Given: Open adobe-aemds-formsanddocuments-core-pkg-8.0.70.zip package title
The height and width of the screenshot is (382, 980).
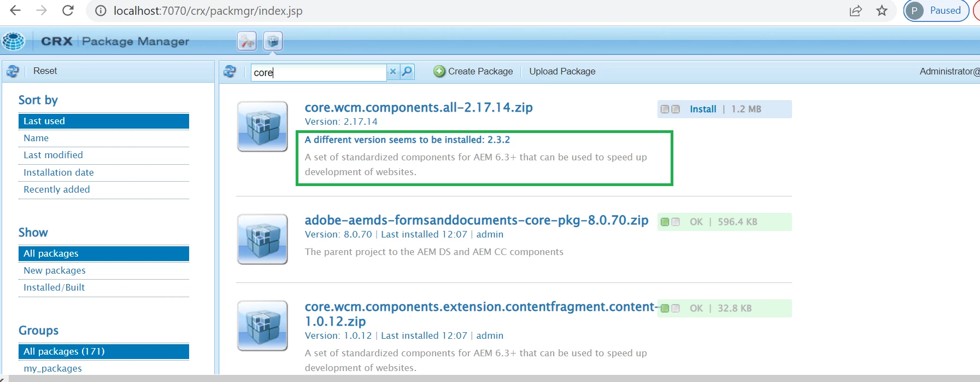Looking at the screenshot, I should pyautogui.click(x=477, y=220).
